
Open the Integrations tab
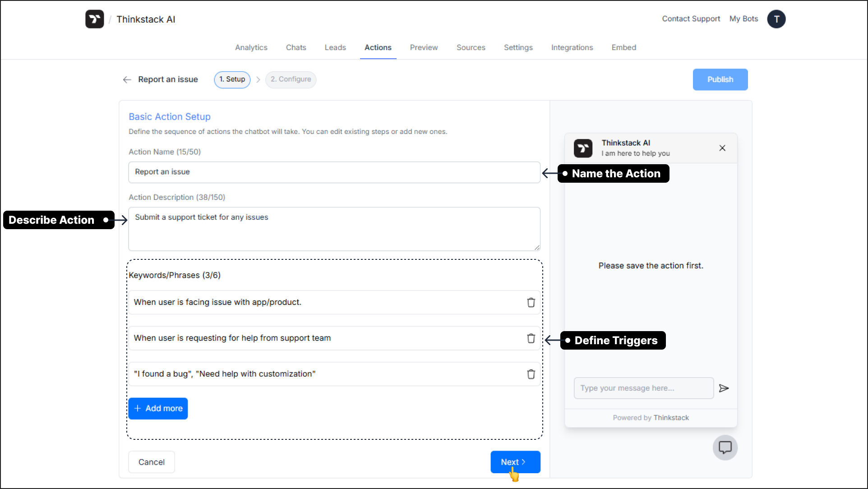tap(572, 47)
